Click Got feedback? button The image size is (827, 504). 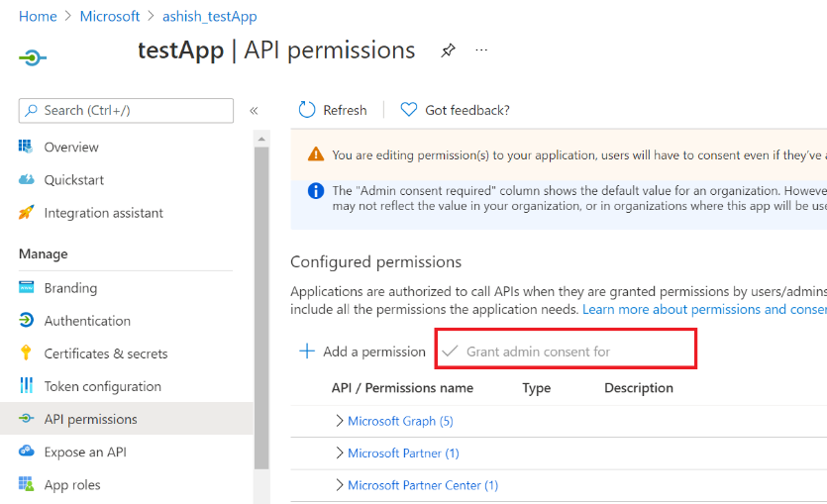pyautogui.click(x=455, y=110)
